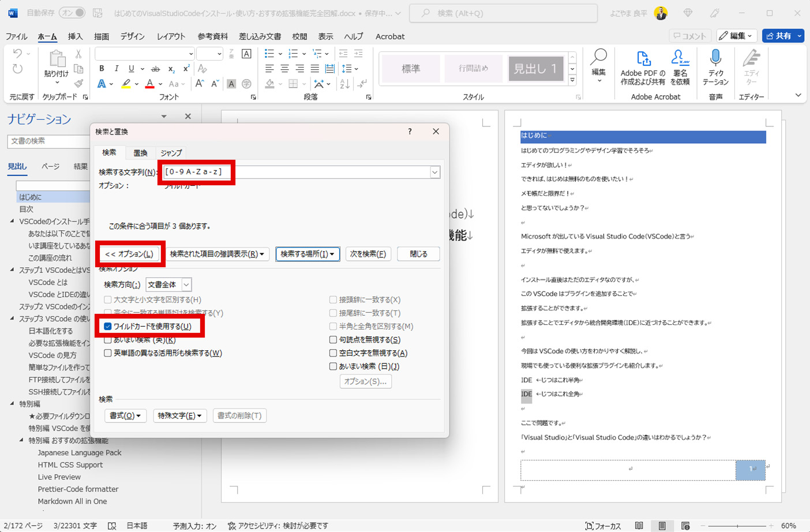Center the paragraph text

[284, 69]
